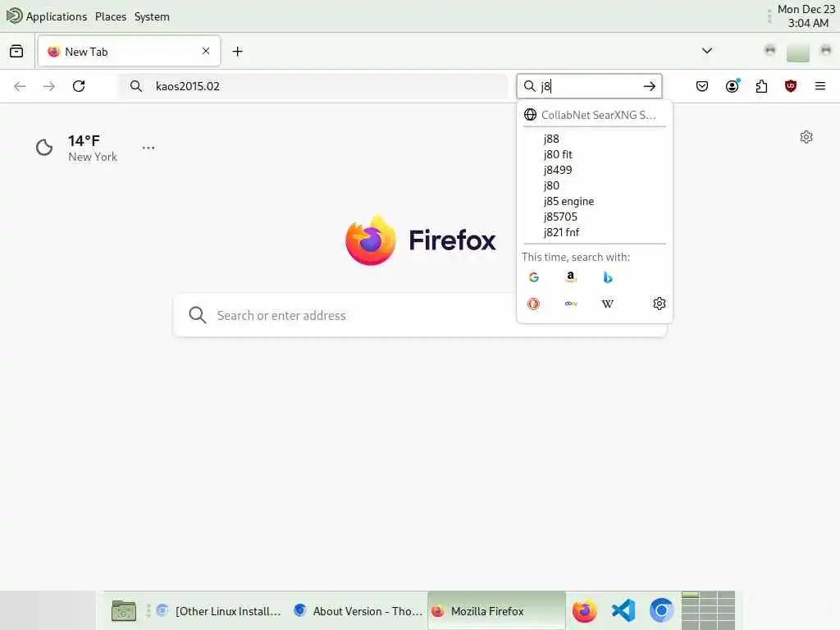Click the workspace switcher grid

tap(708, 610)
